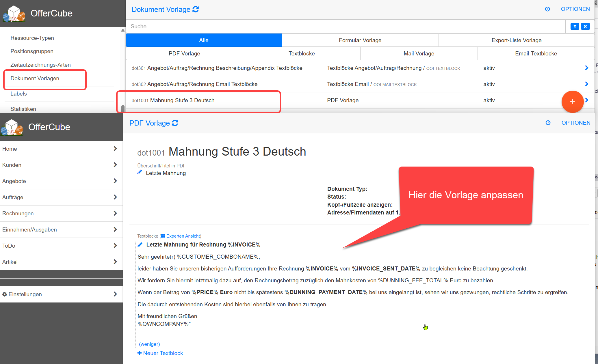Add Neuer Textblock
This screenshot has width=598, height=364.
pos(160,353)
